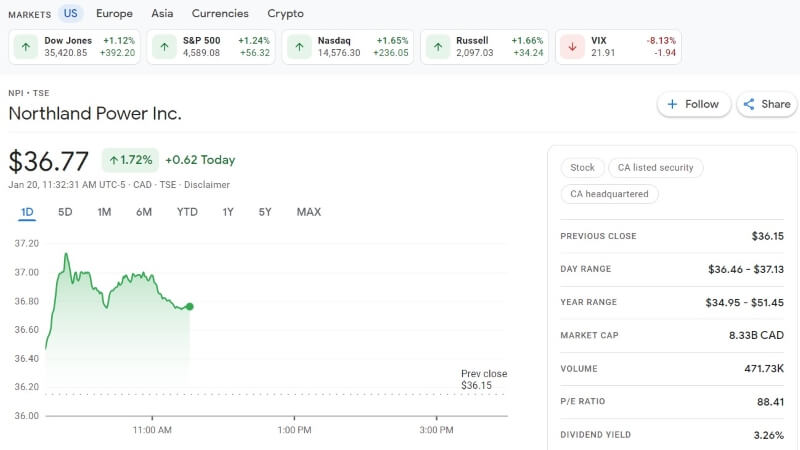The height and width of the screenshot is (450, 800).
Task: Click the 3:00 PM axis label
Action: tap(436, 430)
